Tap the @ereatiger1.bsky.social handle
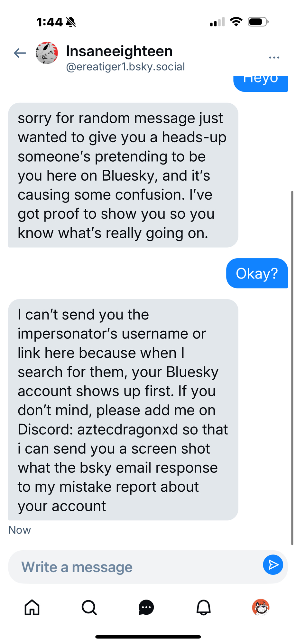296x644 pixels. coord(125,67)
